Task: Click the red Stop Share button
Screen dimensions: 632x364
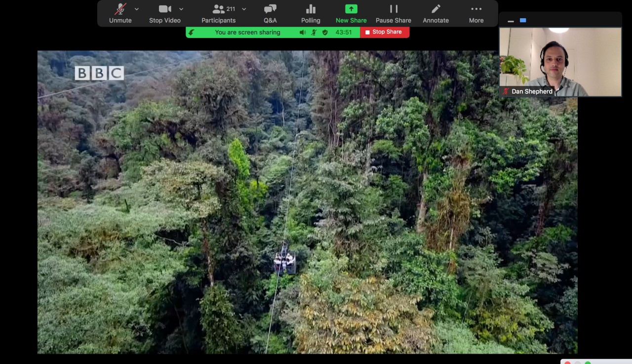Action: point(385,32)
